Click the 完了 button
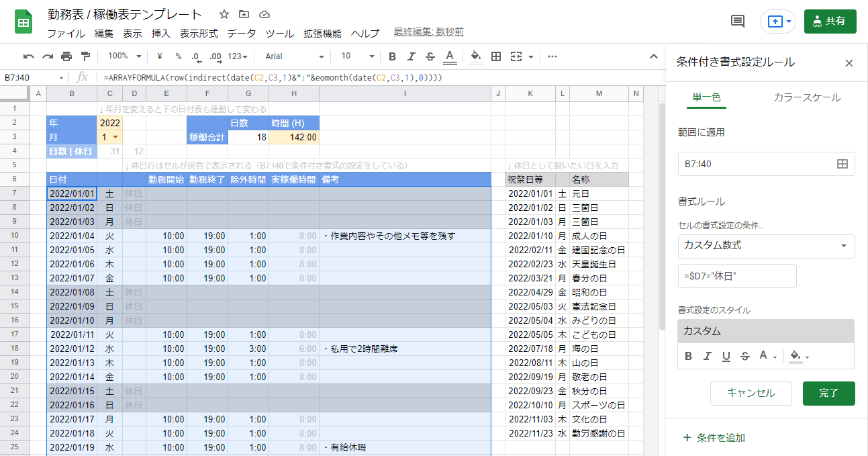Image resolution: width=868 pixels, height=456 pixels. 829,393
